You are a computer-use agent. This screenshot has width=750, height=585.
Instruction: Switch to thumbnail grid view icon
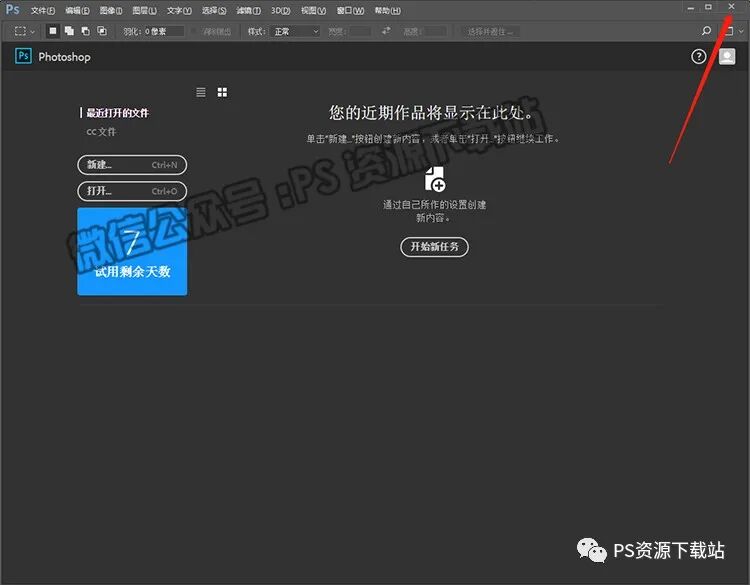pyautogui.click(x=222, y=92)
